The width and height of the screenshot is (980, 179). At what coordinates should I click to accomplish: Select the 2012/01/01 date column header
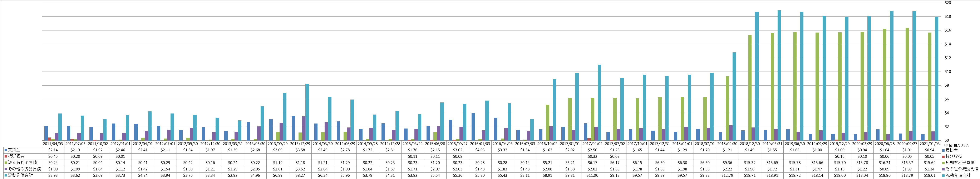point(120,144)
